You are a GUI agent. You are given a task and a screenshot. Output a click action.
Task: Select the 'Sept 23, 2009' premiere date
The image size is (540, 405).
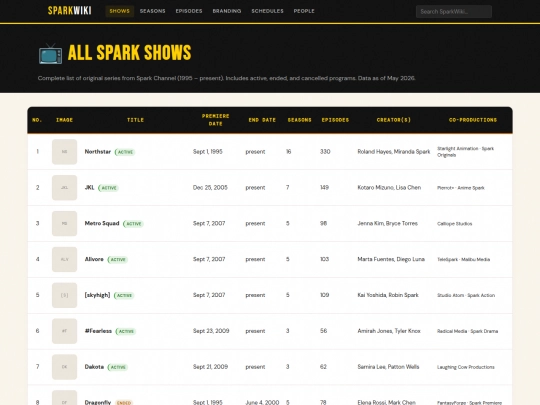(211, 331)
